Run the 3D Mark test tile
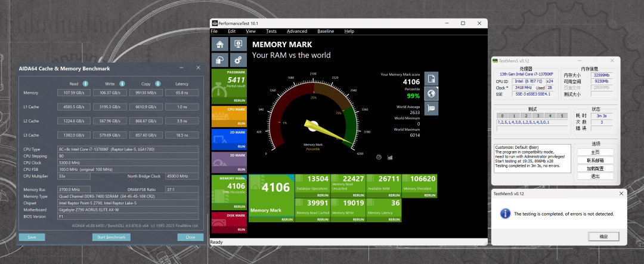Viewport: 644px width, 264px height. pos(229,162)
